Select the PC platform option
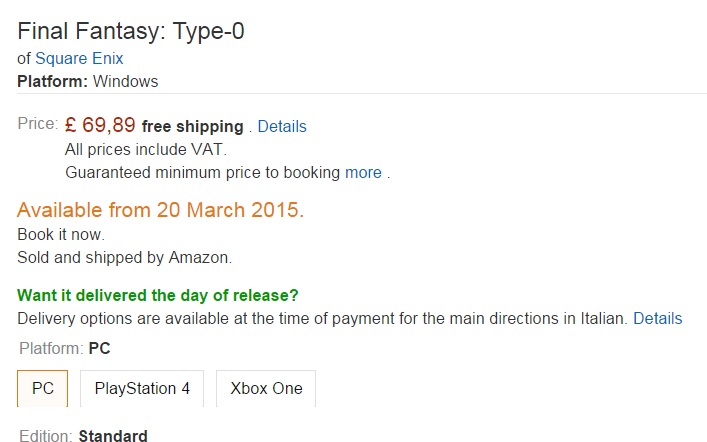 tap(43, 388)
